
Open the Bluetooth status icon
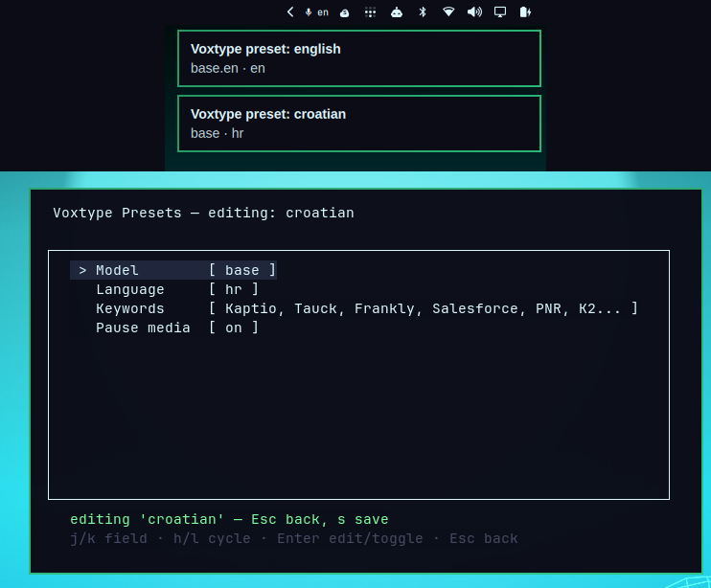point(423,11)
